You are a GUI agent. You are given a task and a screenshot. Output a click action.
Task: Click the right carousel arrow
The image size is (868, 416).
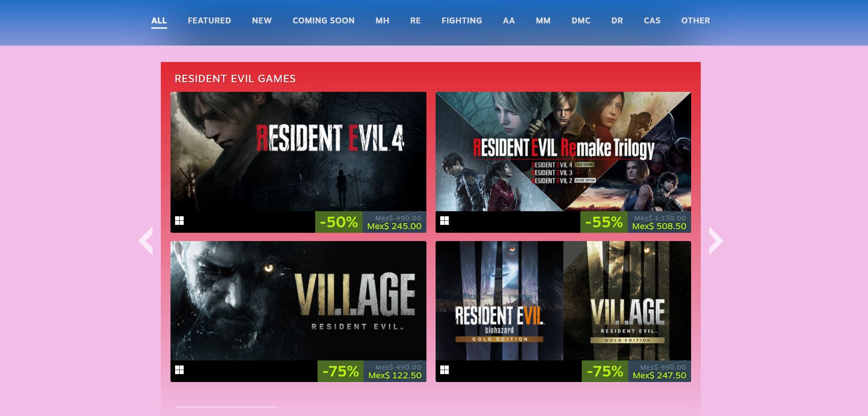point(716,241)
